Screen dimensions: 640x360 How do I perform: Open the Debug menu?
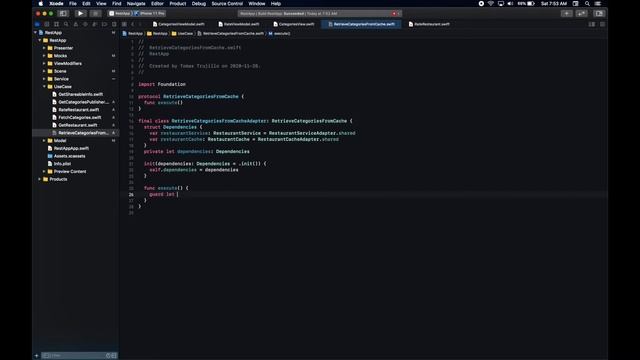coord(199,4)
